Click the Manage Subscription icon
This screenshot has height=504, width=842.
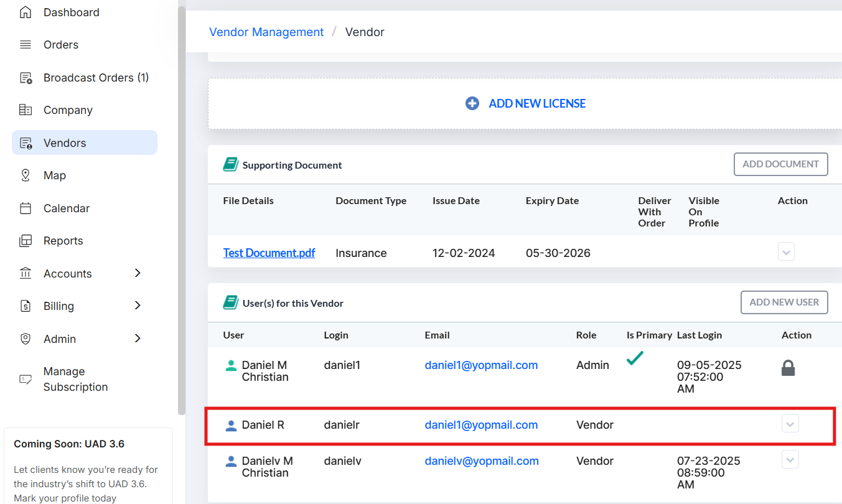[26, 379]
